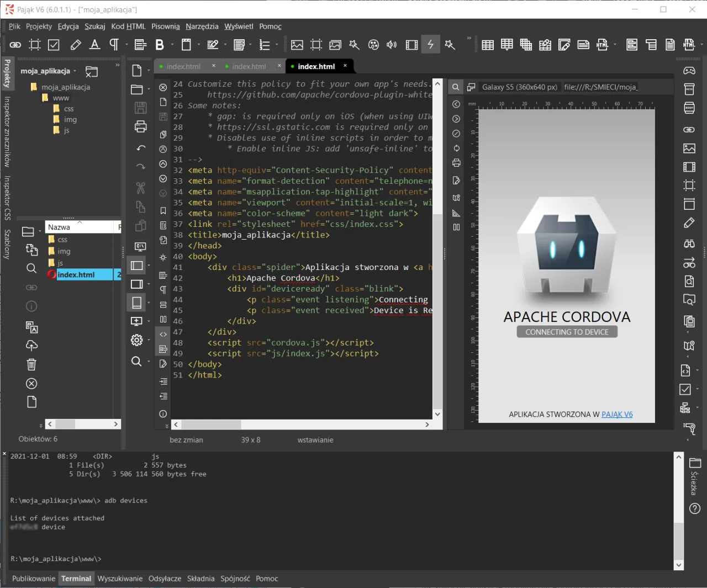
Task: Click CONNECTING TO DEVICE button in preview
Action: click(567, 332)
